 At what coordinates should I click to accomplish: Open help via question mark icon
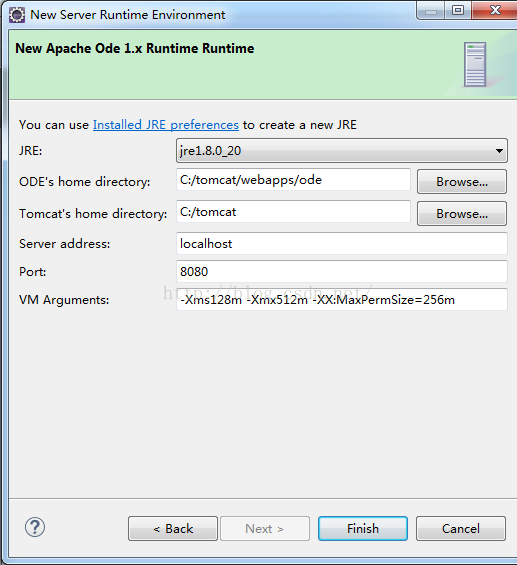click(35, 527)
